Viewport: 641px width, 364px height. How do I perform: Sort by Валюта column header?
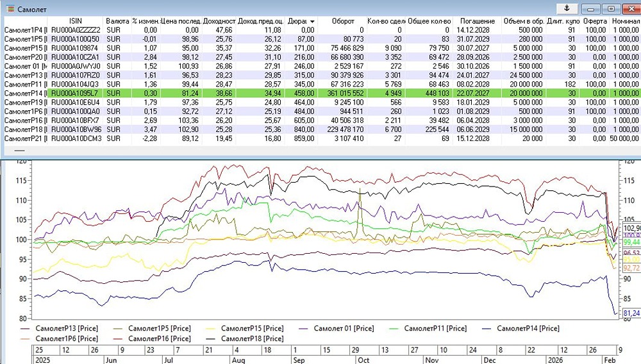click(117, 21)
